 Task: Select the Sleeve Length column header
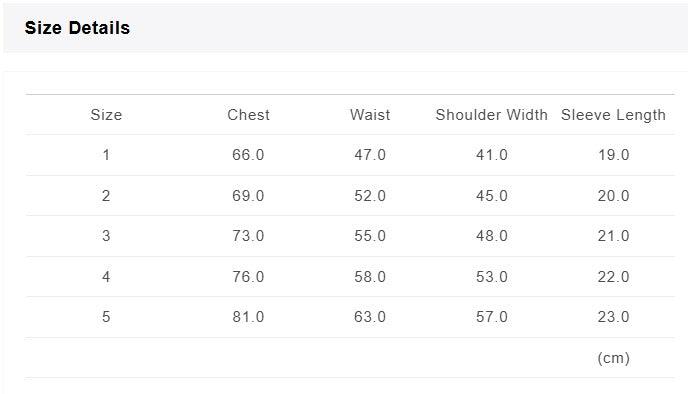(x=613, y=115)
